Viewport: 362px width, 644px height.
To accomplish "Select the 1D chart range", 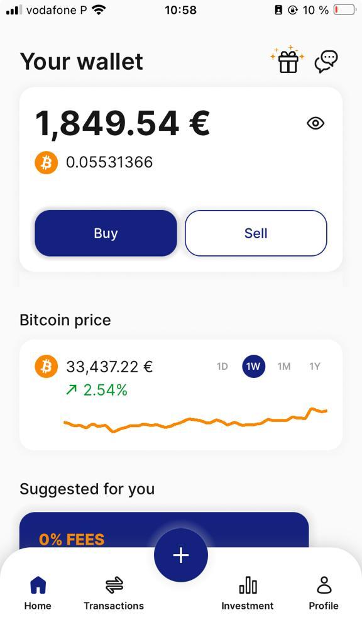I will tap(222, 367).
